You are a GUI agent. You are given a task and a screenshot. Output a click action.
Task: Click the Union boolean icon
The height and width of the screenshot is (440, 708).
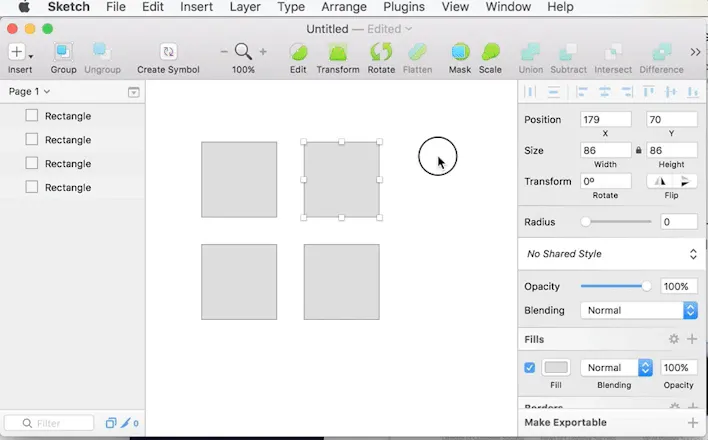[x=531, y=52]
